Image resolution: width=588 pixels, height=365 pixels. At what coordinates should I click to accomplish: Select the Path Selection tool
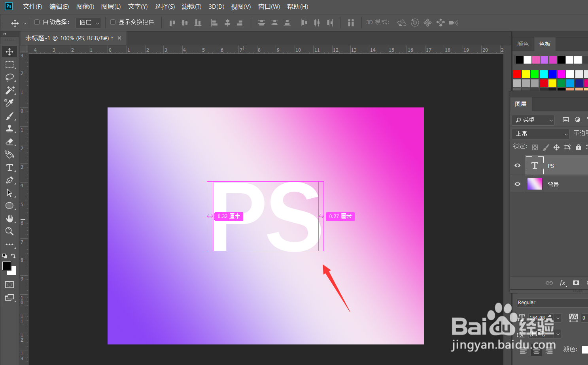coord(9,193)
